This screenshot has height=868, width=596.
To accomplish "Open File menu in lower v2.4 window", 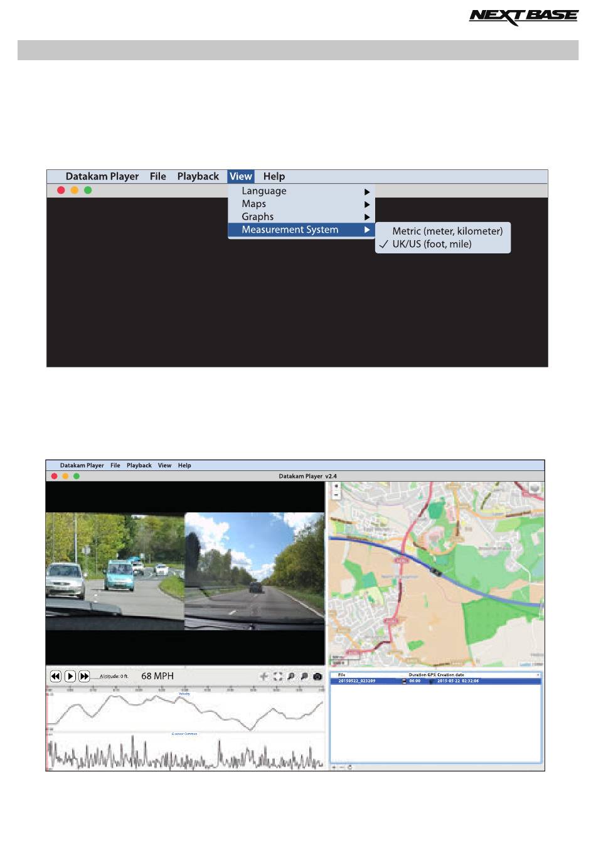I will tap(115, 465).
